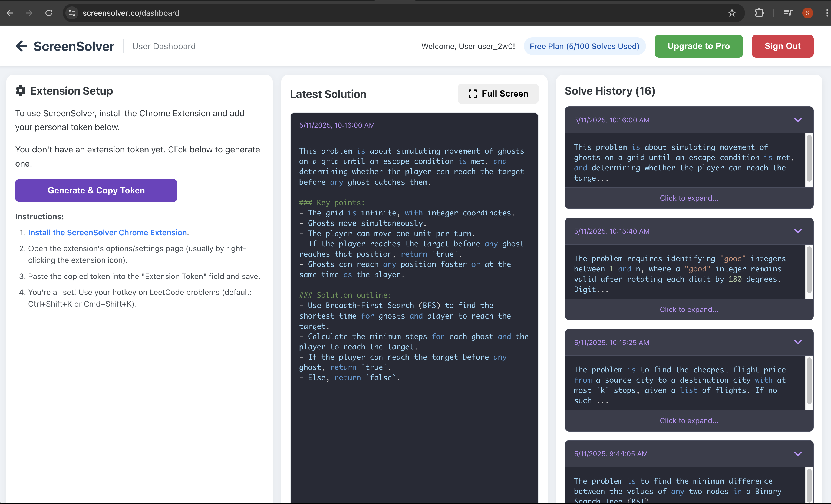The width and height of the screenshot is (831, 504).
Task: Click the 'Paste the copied token' instruction step
Action: (144, 276)
